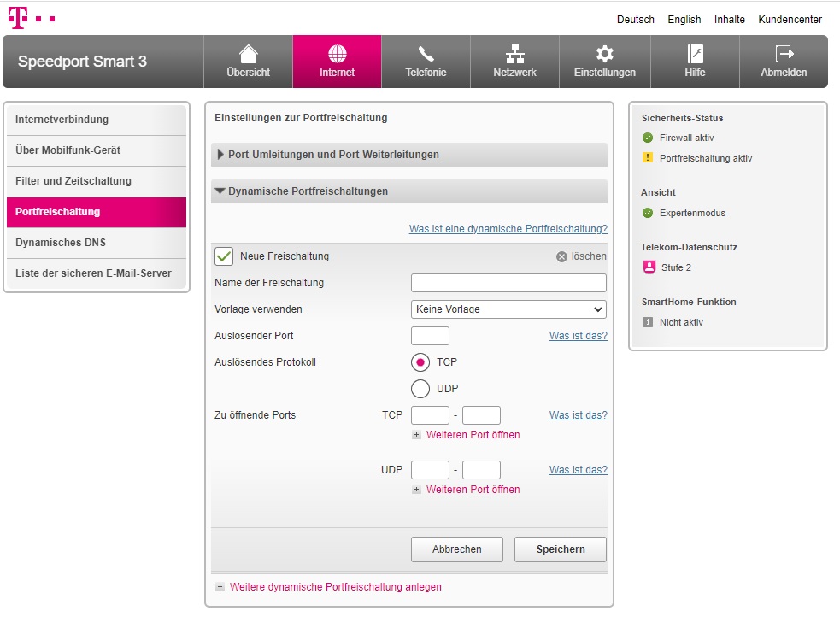Click 'Was ist das?' next to Auslösender Port
This screenshot has width=840, height=617.
click(x=578, y=336)
